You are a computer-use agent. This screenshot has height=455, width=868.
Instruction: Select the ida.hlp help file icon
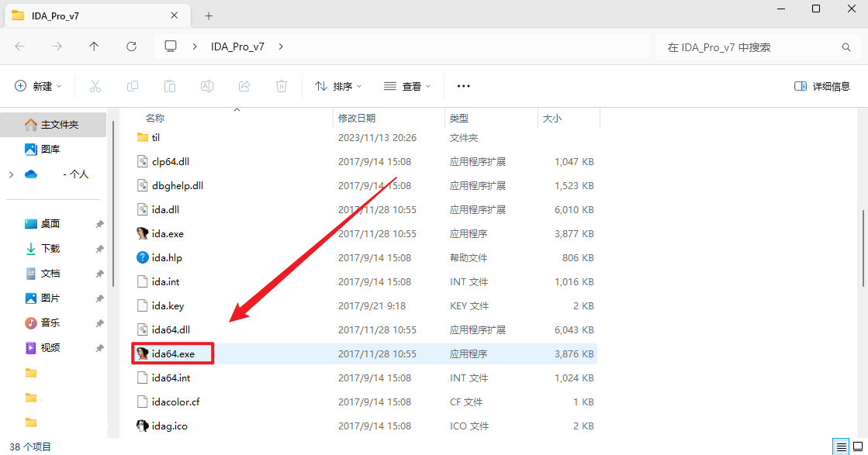(142, 257)
